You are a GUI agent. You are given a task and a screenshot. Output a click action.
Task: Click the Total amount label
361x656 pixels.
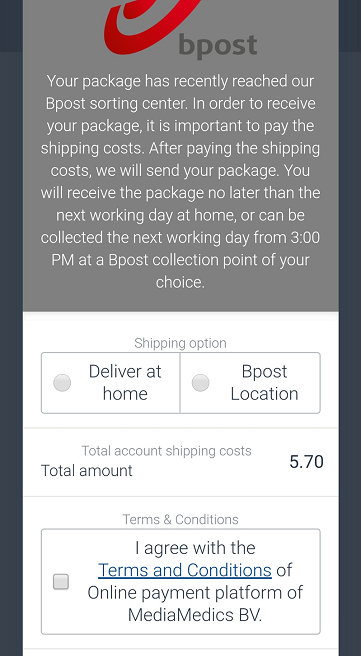pos(87,471)
